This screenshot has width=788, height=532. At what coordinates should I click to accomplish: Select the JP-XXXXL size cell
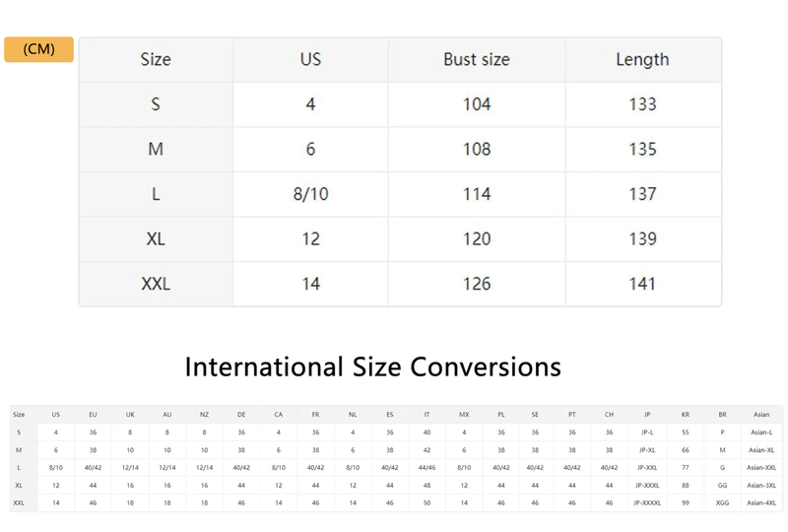pos(647,503)
